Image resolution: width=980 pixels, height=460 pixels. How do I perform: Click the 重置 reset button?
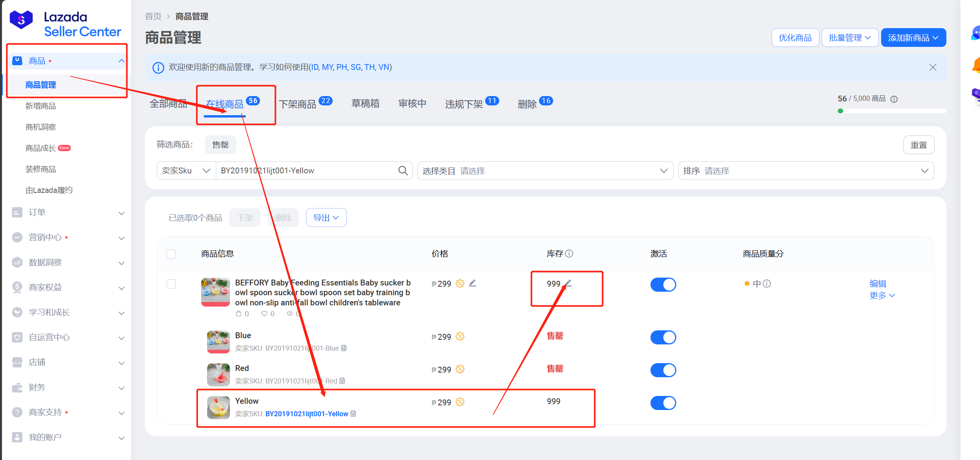click(x=919, y=145)
